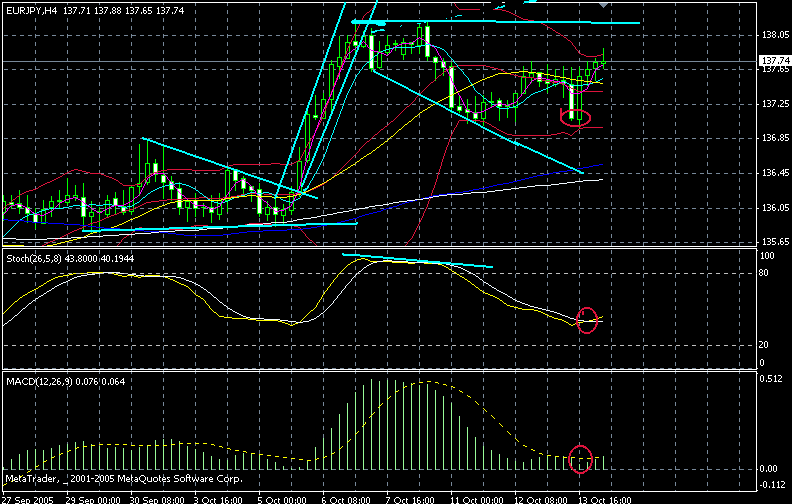The width and height of the screenshot is (792, 504).
Task: Click the 136.85 price scale label
Action: [774, 138]
